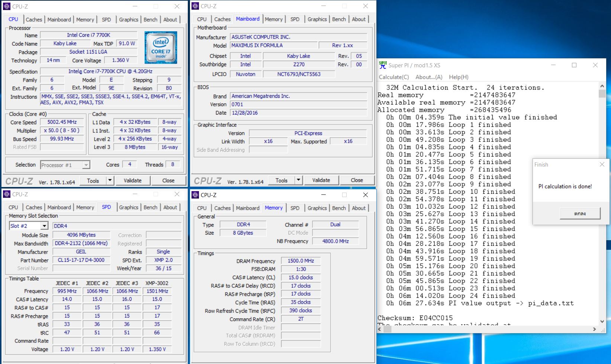This screenshot has width=611, height=364.
Task: Click the Loop 24 finished output line
Action: (x=451, y=296)
